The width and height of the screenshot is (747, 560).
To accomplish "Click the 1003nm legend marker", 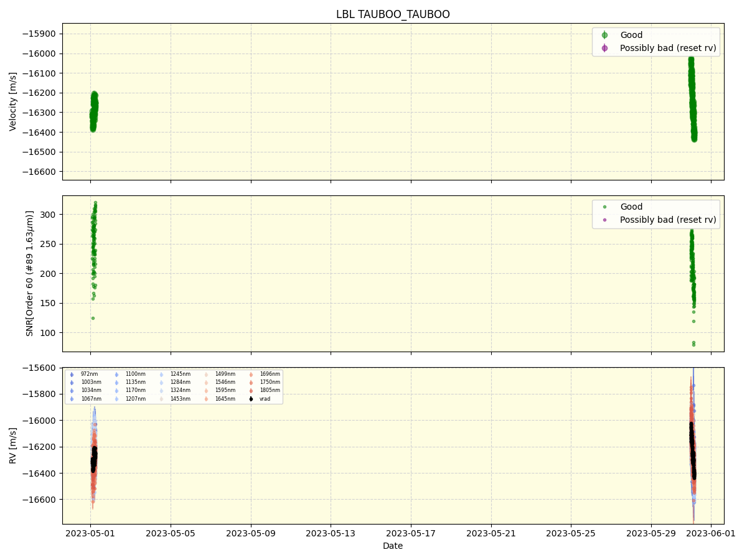I will tap(72, 383).
